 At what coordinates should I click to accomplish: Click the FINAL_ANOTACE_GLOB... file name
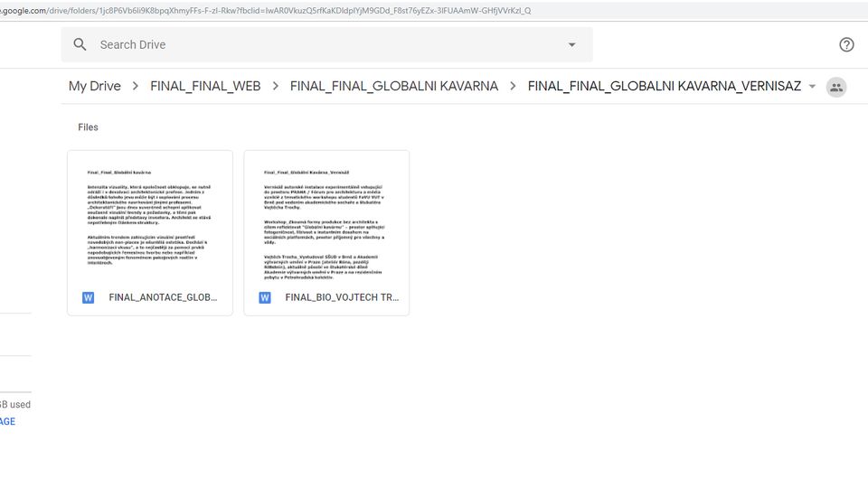pos(163,297)
